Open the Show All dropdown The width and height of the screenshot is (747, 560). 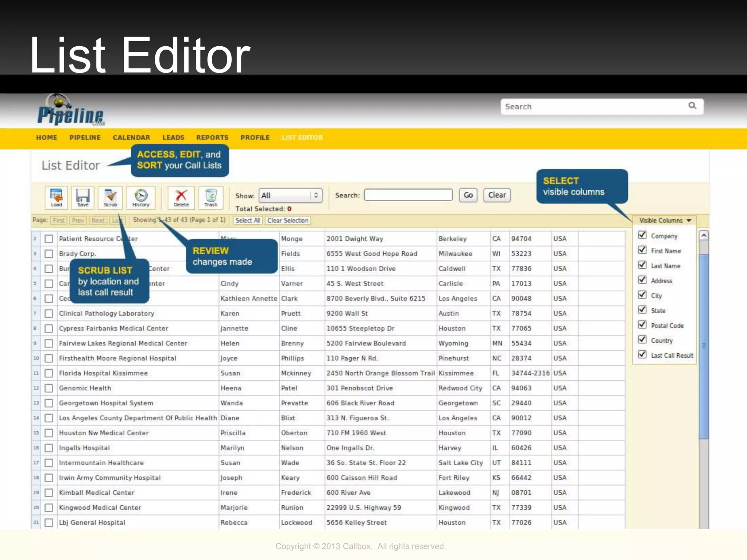coord(290,195)
